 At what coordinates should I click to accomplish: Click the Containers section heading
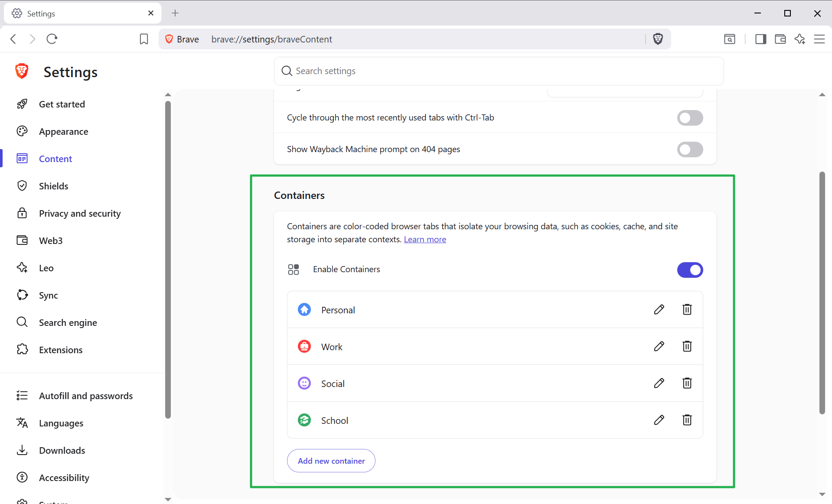point(299,195)
